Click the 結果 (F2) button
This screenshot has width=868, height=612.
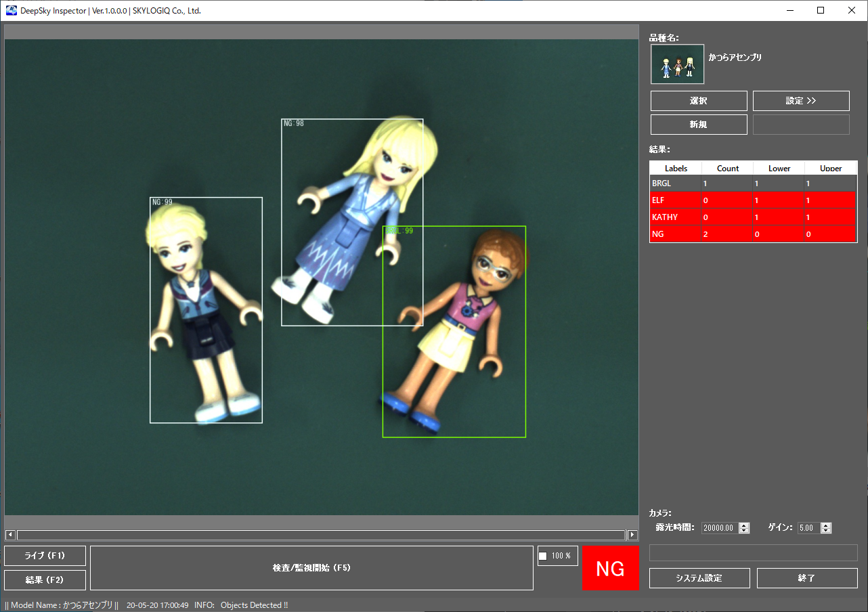(x=45, y=580)
